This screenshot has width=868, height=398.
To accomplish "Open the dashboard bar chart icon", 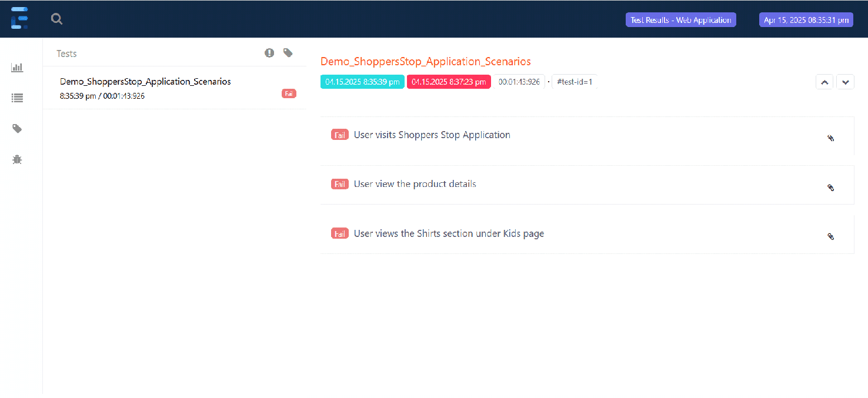I will point(17,68).
